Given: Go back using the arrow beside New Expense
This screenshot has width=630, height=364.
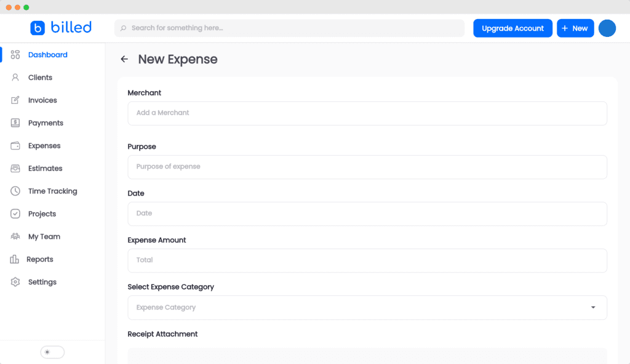Looking at the screenshot, I should point(124,60).
